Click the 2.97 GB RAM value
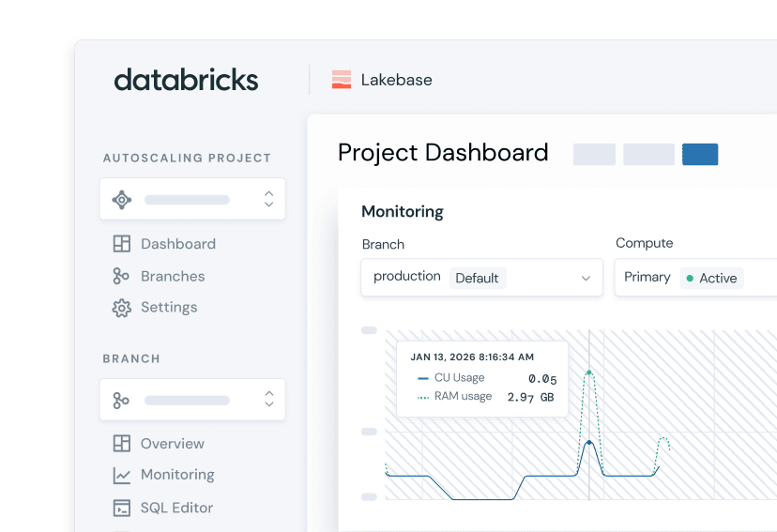 (x=530, y=397)
